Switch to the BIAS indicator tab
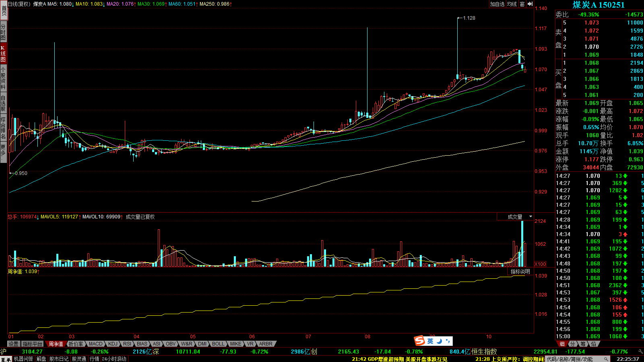The height and width of the screenshot is (362, 644). click(142, 344)
